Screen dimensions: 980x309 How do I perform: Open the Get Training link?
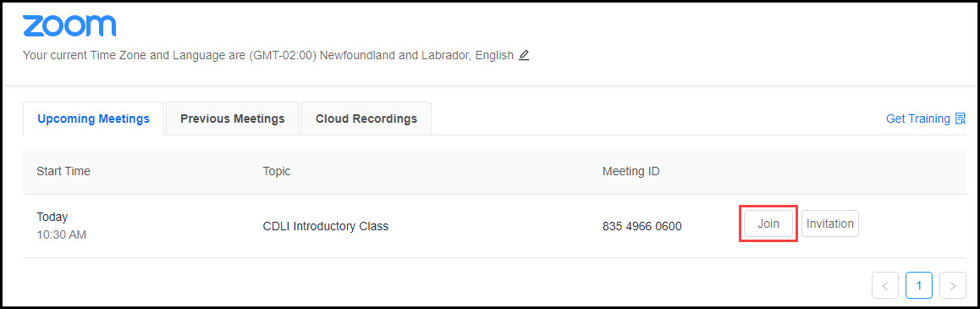pyautogui.click(x=918, y=119)
